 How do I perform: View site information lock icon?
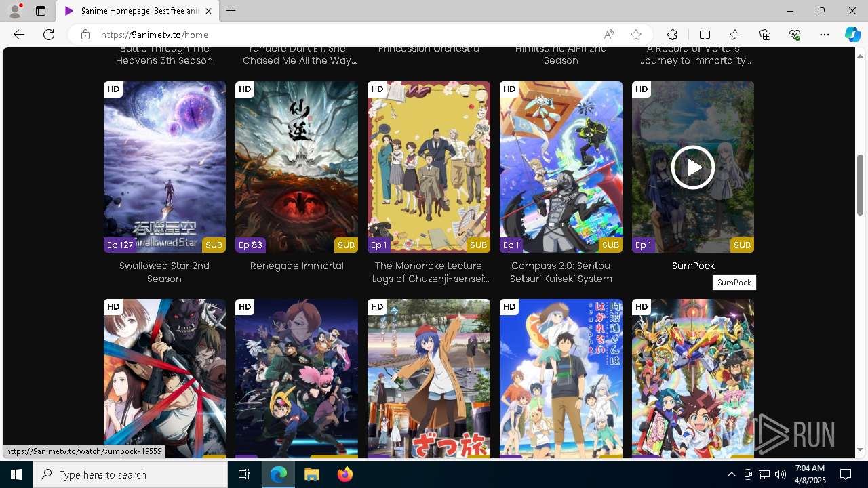click(x=85, y=35)
